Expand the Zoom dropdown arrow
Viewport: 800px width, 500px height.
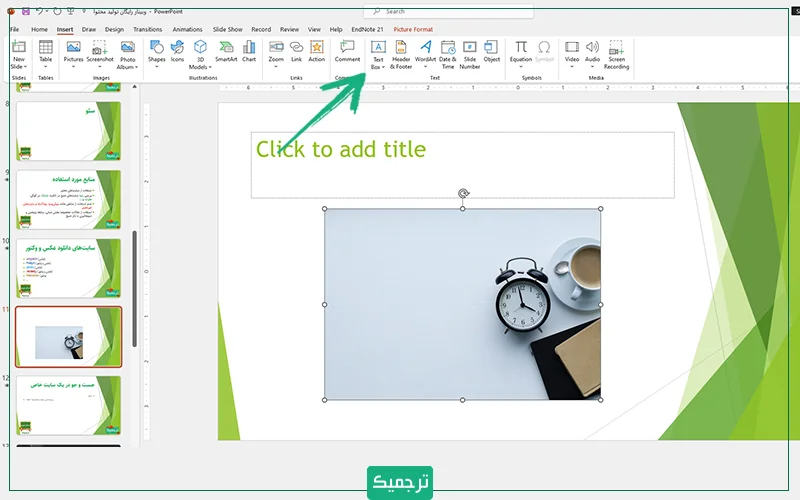276,67
